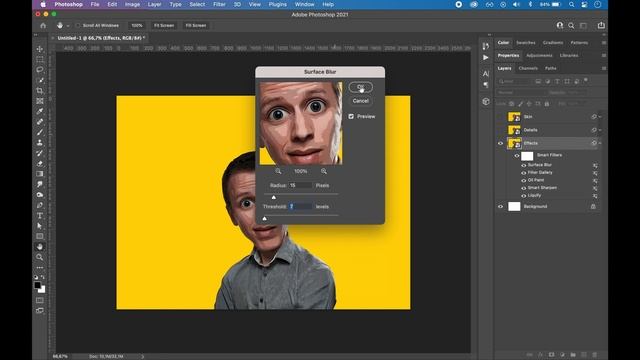The image size is (640, 360).
Task: Select the Hand tool in toolbar
Action: coord(40,247)
